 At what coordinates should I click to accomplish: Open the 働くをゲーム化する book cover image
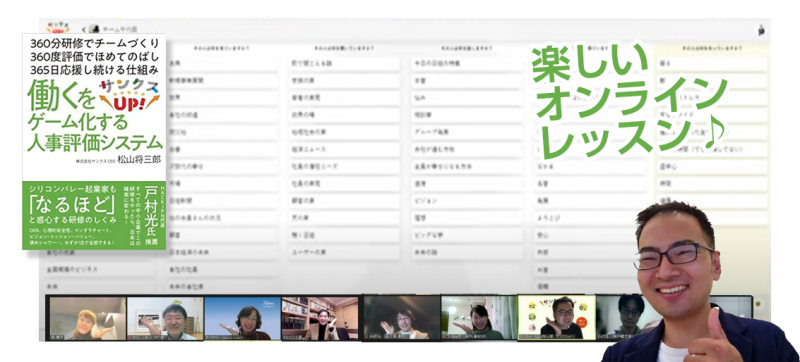(94, 141)
